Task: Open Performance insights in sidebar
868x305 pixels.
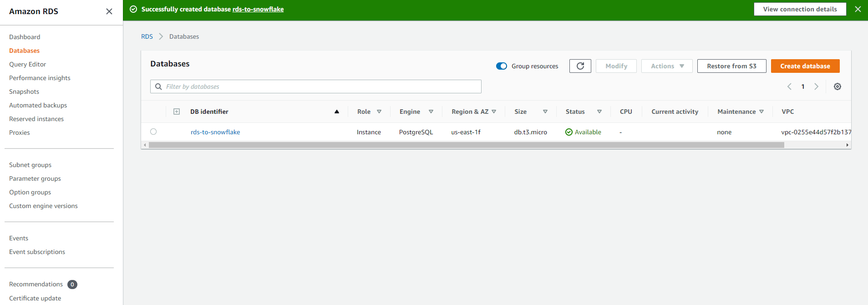Action: (40, 78)
